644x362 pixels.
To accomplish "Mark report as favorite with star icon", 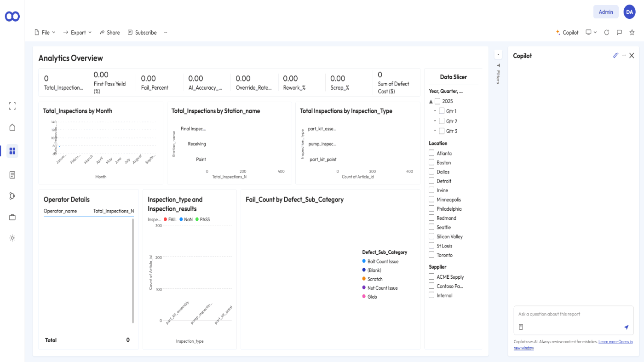I will [632, 32].
